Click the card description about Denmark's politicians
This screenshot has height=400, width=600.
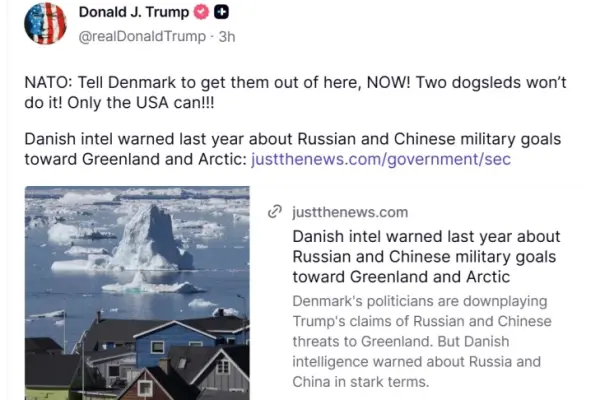(x=422, y=341)
